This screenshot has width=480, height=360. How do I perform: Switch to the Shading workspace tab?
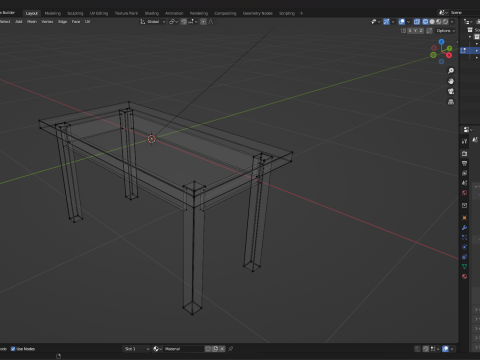coord(152,13)
